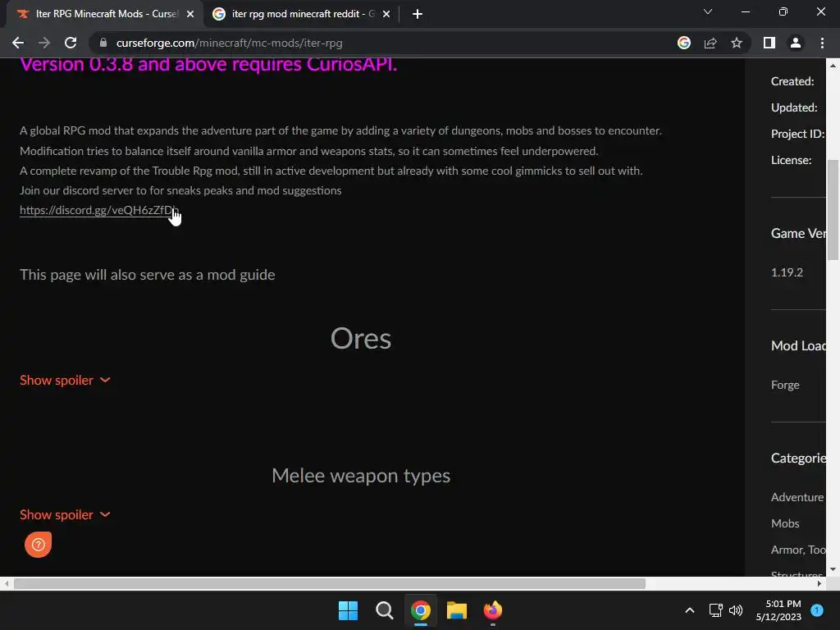
Task: Open the notification badge icon
Action: click(817, 610)
